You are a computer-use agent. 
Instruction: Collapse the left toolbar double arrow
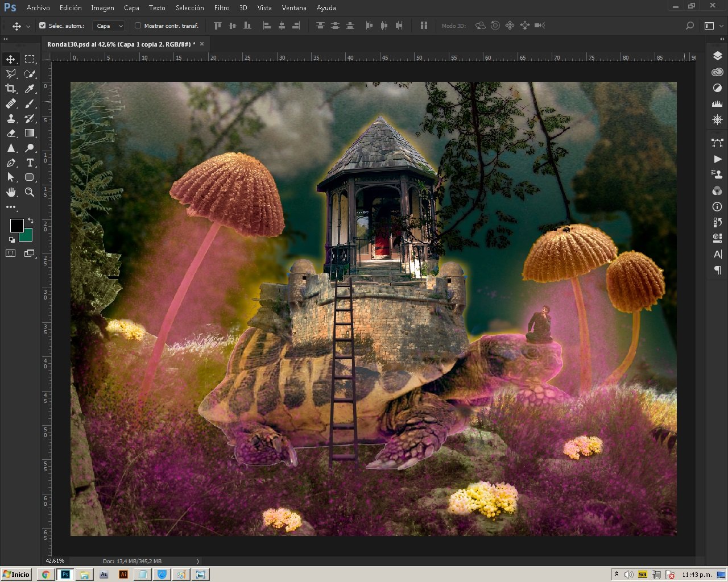click(x=6, y=39)
